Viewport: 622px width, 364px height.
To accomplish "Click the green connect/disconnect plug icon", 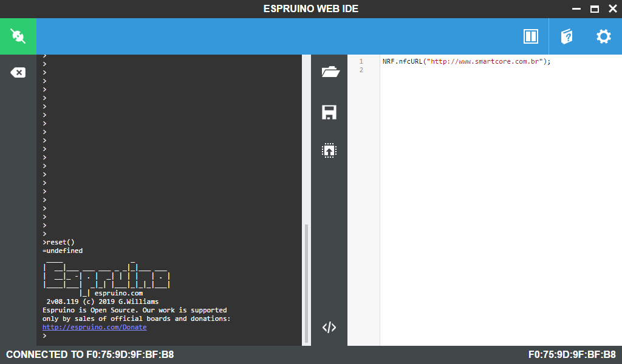I will click(x=18, y=36).
